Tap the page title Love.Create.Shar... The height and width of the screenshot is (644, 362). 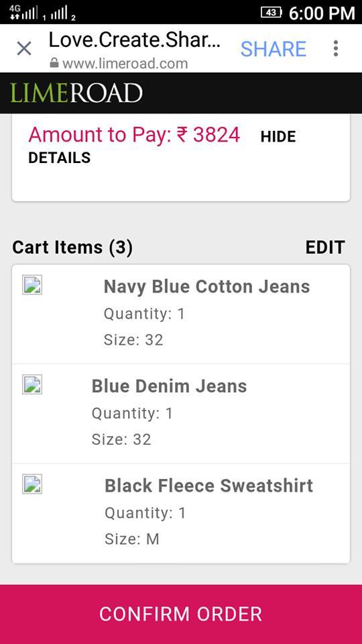click(x=135, y=40)
